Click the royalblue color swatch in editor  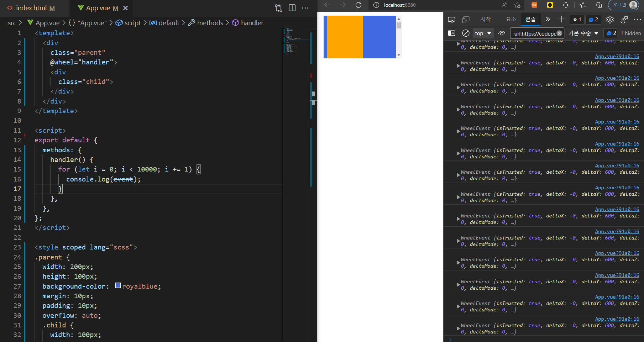coord(118,286)
